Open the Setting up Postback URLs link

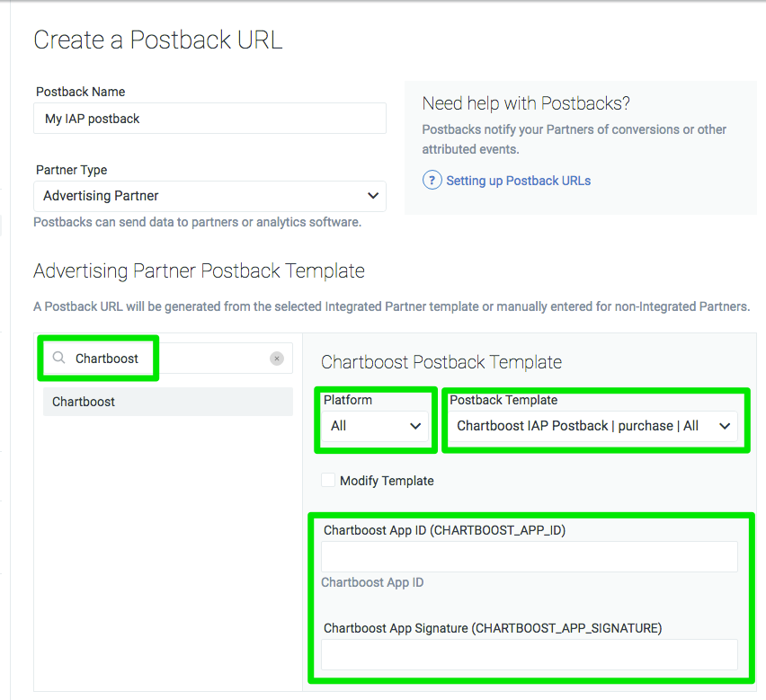[x=519, y=181]
